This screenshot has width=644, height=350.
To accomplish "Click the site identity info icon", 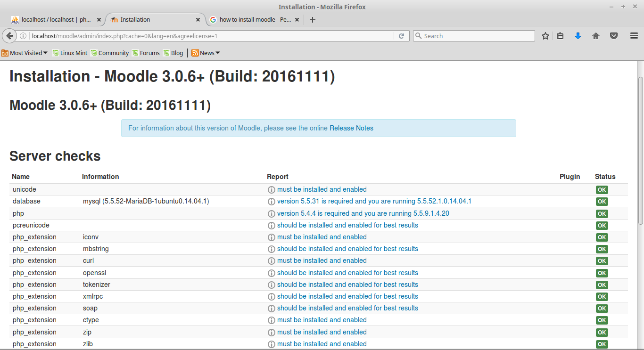I will coord(23,36).
